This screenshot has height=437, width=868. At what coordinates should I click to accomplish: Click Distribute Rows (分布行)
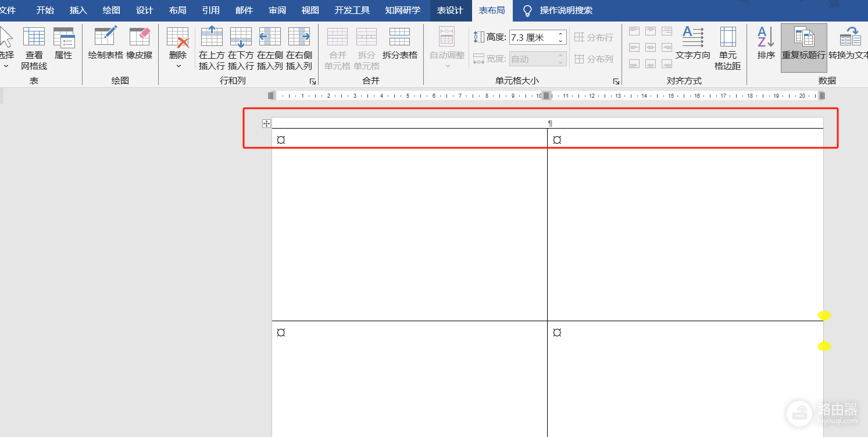[594, 37]
